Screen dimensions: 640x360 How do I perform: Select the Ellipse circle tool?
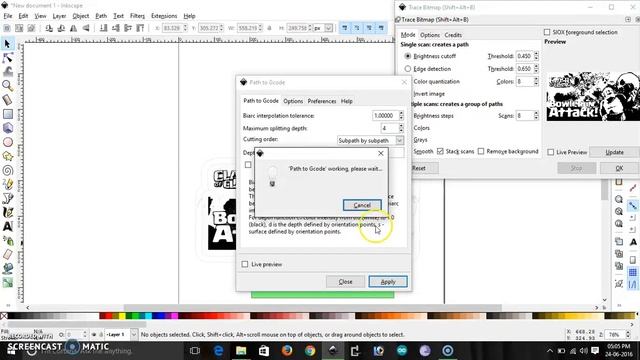[x=7, y=142]
